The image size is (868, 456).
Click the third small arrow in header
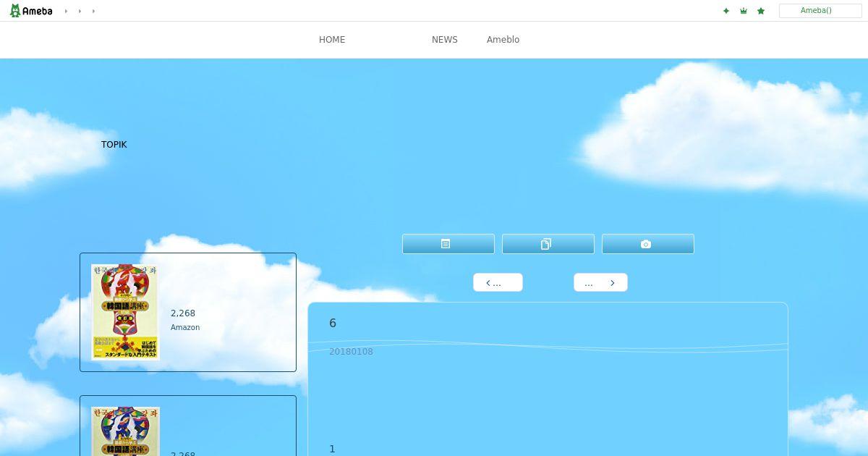[x=93, y=11]
